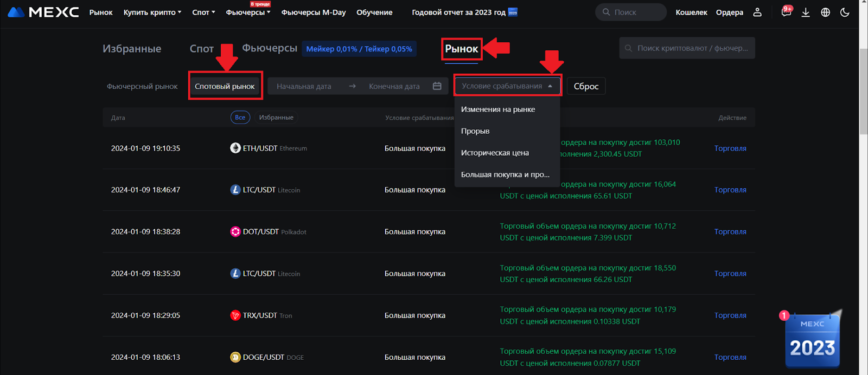This screenshot has width=868, height=375.
Task: Switch to the large "Избранные" tab
Action: (132, 49)
